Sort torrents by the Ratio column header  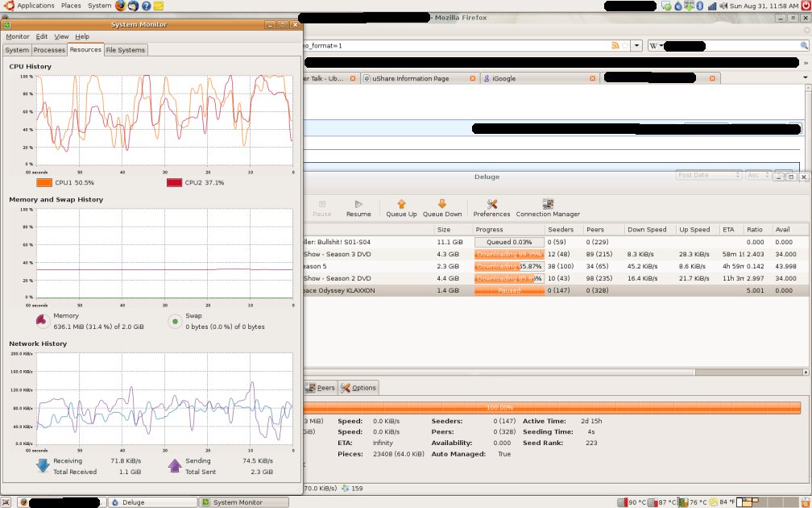(756, 230)
